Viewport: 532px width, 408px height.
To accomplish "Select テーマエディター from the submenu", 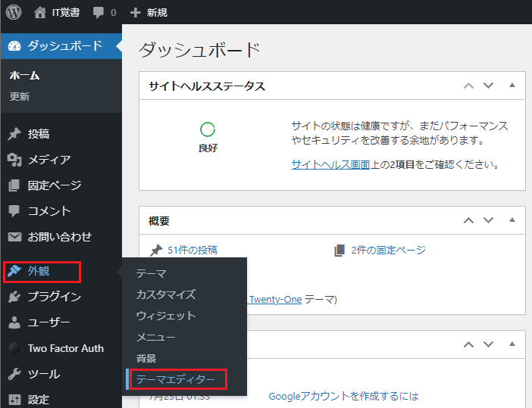I will [x=175, y=378].
